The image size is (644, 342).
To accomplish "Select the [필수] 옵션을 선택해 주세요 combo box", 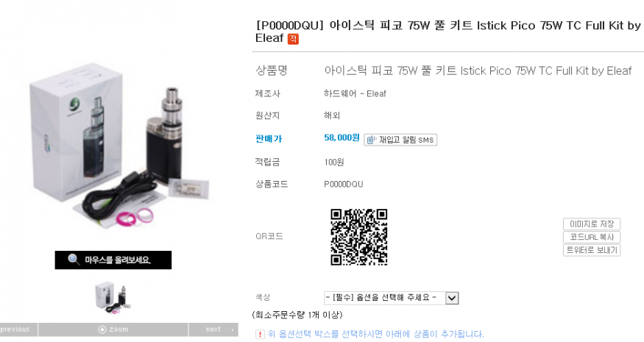I will [391, 298].
